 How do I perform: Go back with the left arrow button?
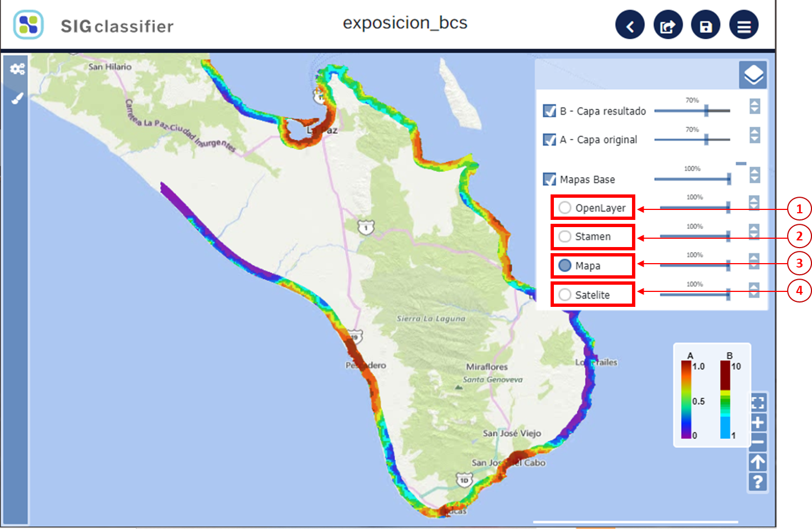point(630,25)
